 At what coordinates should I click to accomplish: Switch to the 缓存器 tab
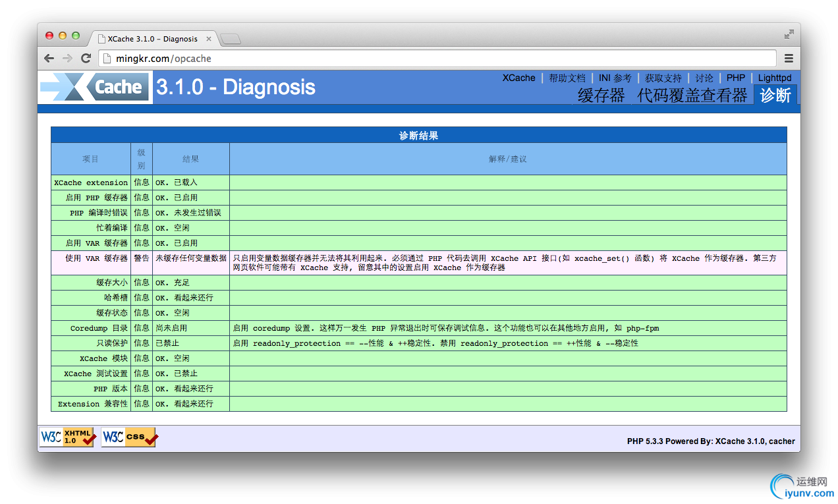point(601,95)
